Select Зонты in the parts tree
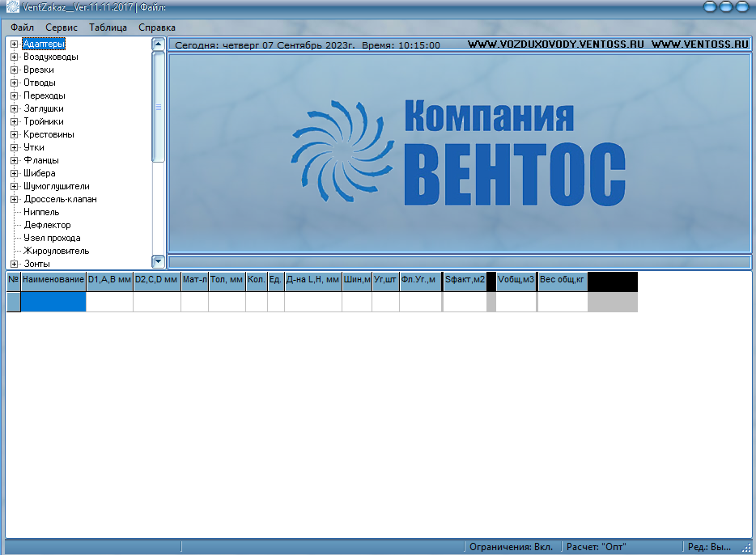756x555 pixels. point(36,264)
